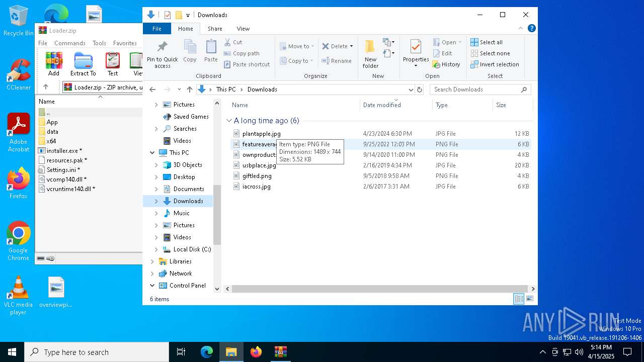The image size is (644, 362).
Task: Click Copy path in ribbon
Action: [242, 53]
